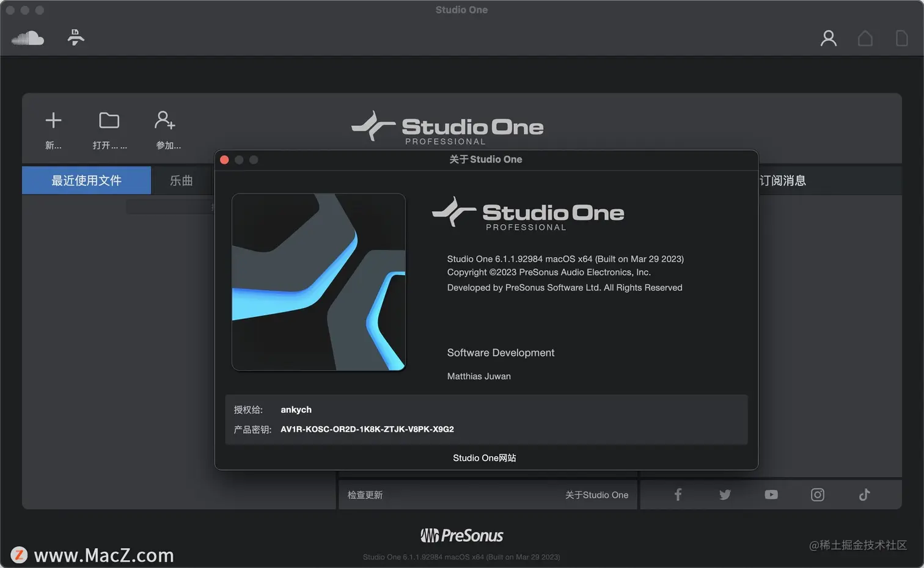Click the version text in the main window footer
The height and width of the screenshot is (568, 924).
pyautogui.click(x=461, y=557)
